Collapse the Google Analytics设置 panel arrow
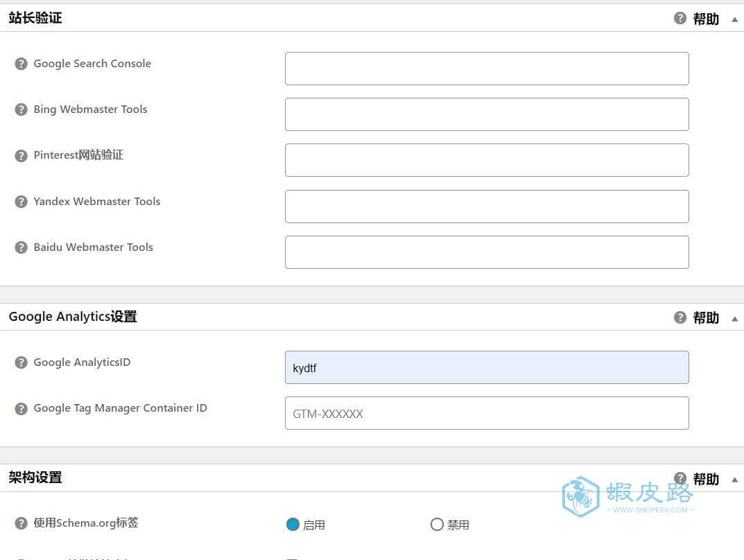Image resolution: width=744 pixels, height=560 pixels. point(734,319)
